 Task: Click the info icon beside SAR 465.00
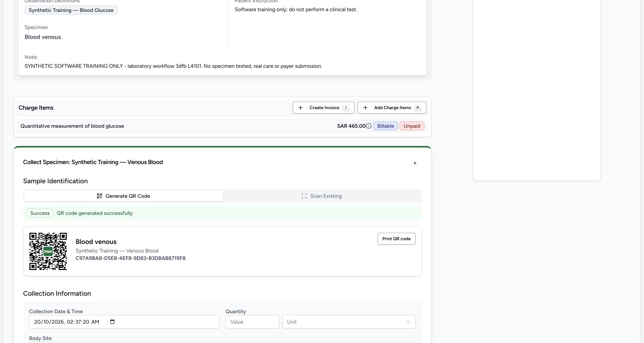369,126
